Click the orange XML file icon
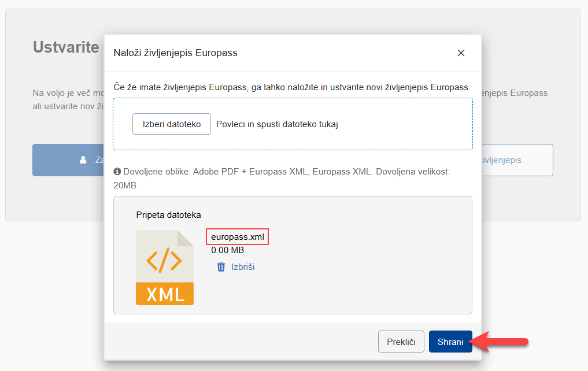Screen dimensions: 588x371 tap(164, 268)
